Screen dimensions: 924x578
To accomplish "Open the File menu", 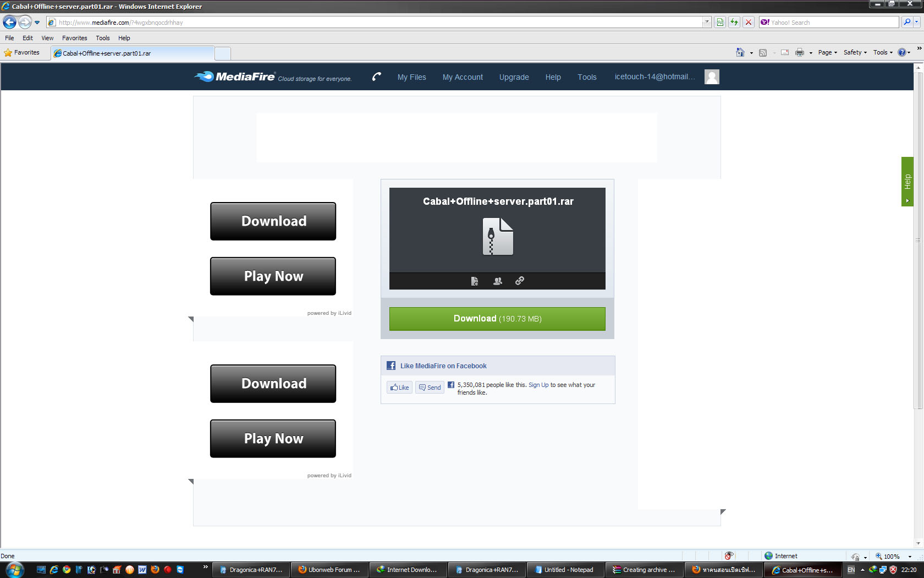I will [x=9, y=38].
